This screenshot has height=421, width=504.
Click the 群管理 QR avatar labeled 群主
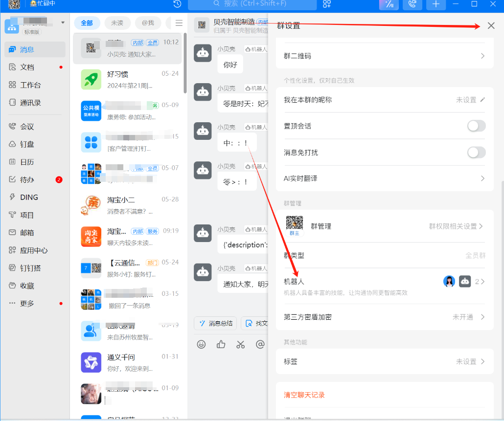[295, 226]
